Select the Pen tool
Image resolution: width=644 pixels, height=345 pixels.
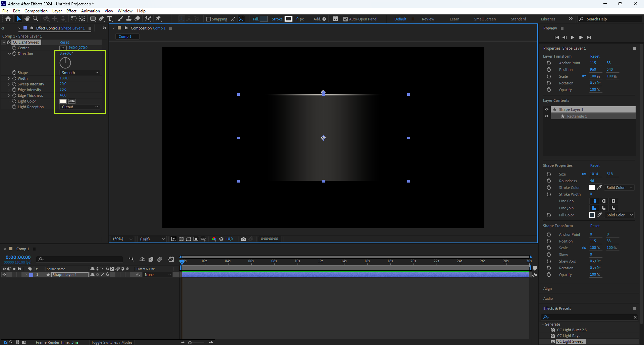tap(101, 19)
